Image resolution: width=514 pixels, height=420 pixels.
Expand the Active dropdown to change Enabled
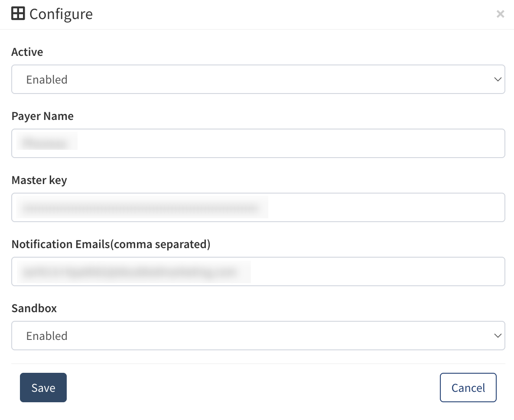point(258,79)
